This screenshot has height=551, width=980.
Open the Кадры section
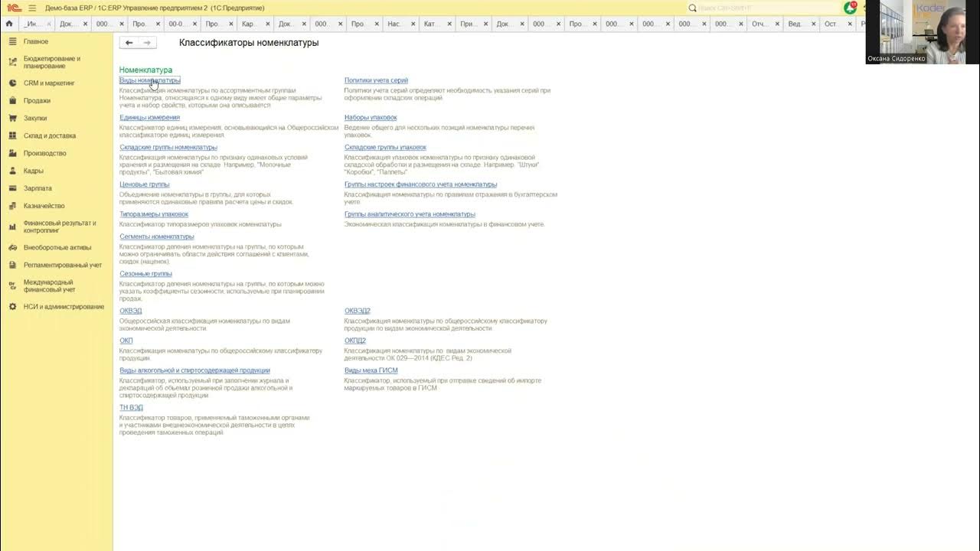(x=34, y=171)
